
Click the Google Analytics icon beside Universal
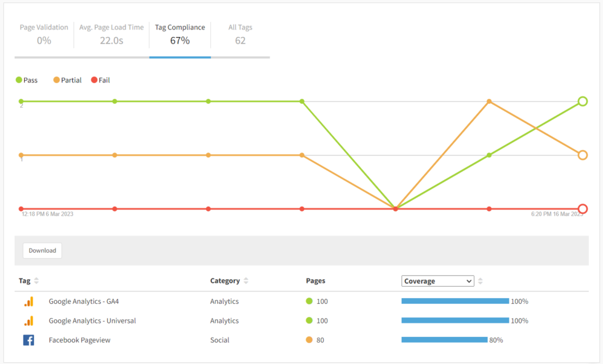27,320
